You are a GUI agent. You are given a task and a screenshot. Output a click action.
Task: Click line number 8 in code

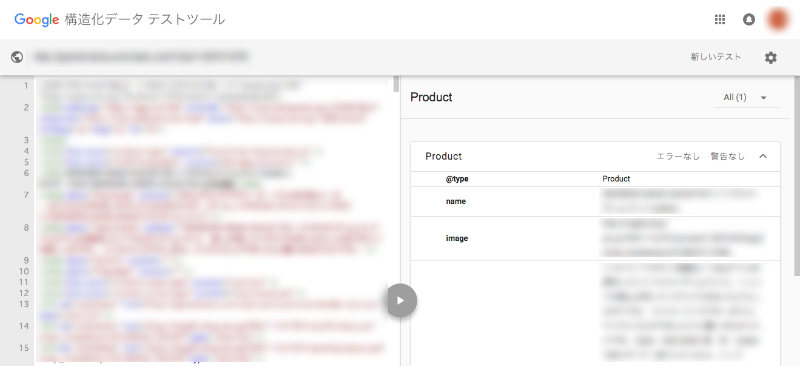[x=26, y=227]
